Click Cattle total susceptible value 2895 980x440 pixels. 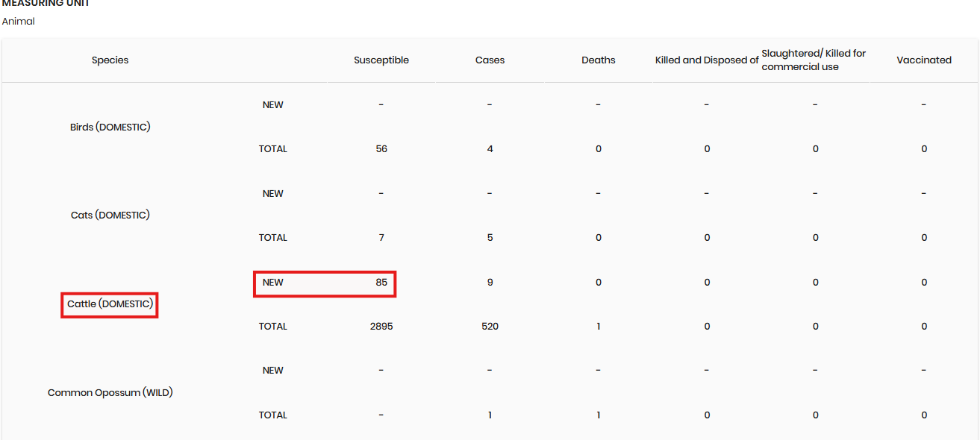(381, 327)
